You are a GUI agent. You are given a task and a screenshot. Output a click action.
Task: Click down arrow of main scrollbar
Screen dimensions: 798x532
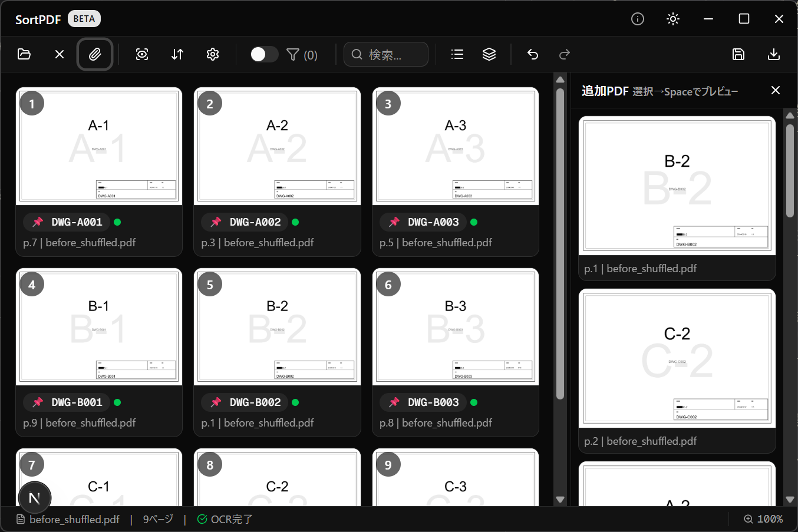(x=560, y=499)
